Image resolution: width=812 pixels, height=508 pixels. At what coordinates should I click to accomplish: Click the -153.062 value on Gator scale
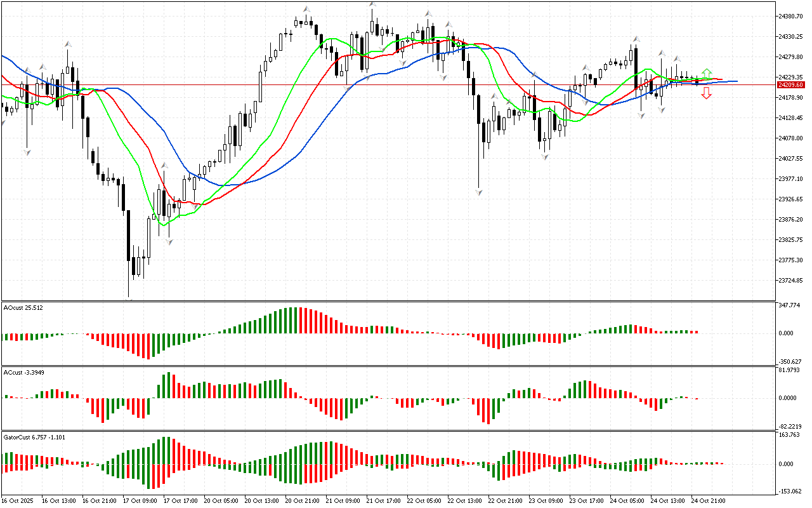(789, 491)
